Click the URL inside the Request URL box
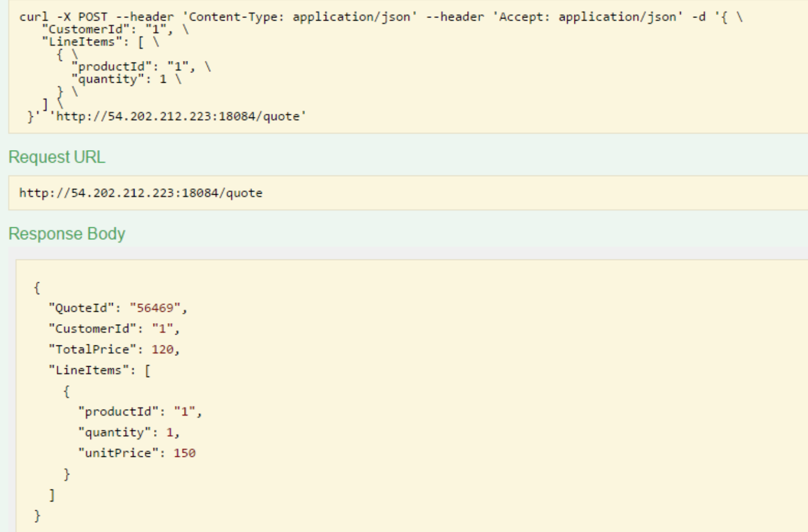Image resolution: width=808 pixels, height=532 pixels. coord(140,193)
